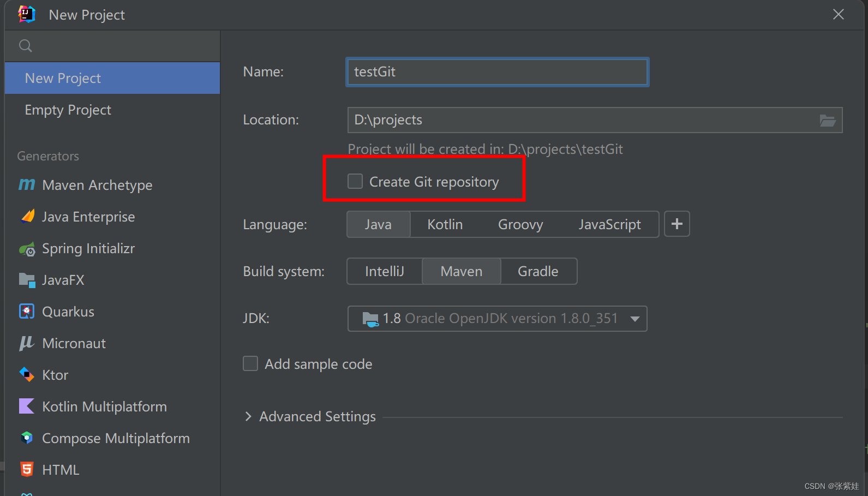Click the Ktor generator icon
The image size is (868, 496).
27,375
